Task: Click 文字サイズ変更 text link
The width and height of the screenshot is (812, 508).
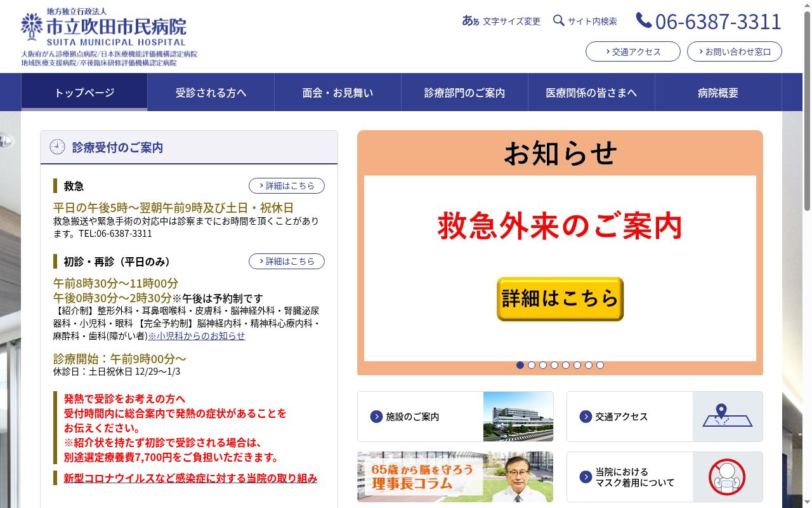Action: [511, 21]
